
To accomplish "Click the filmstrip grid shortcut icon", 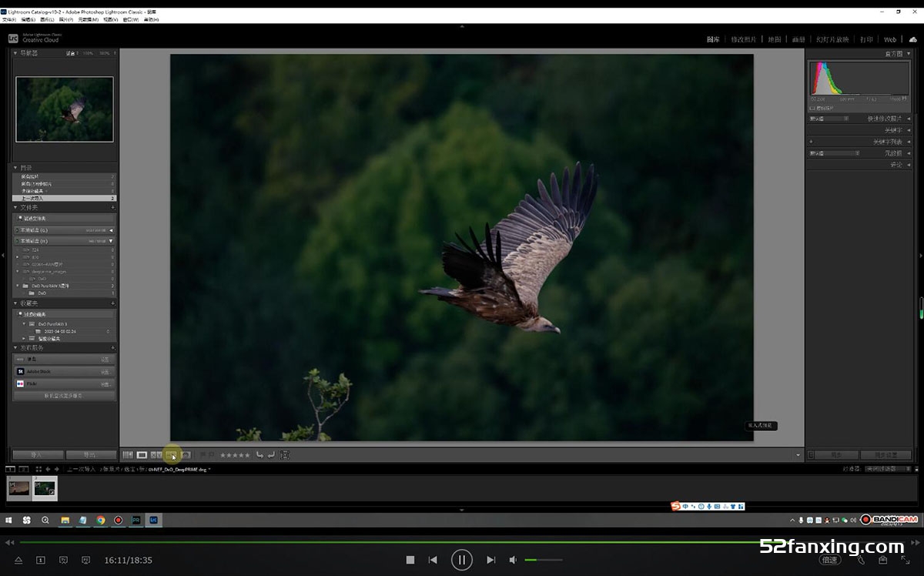I will (x=38, y=469).
